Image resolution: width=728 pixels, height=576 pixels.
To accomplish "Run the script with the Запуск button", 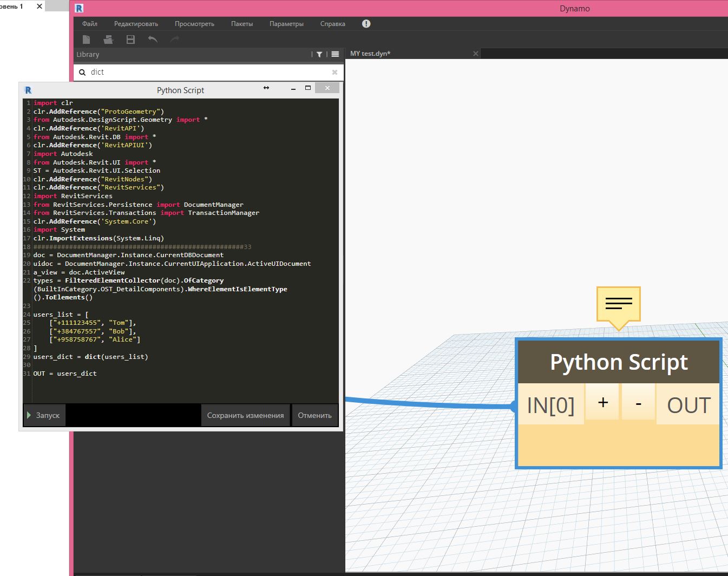I will click(44, 415).
